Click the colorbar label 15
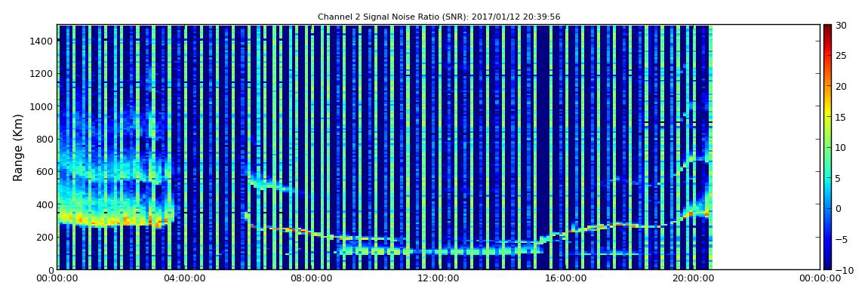Image resolution: width=868 pixels, height=307 pixels. coord(841,117)
